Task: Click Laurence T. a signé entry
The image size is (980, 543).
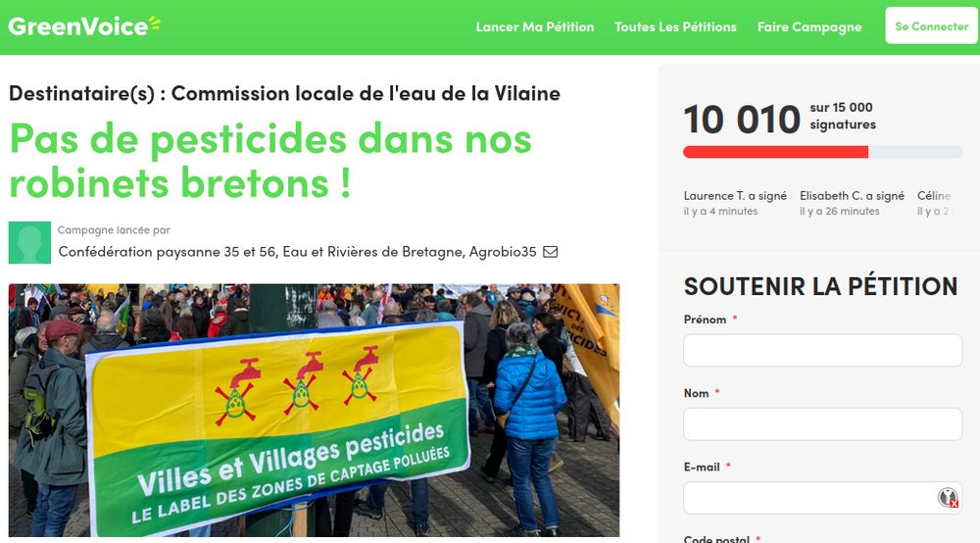Action: click(x=735, y=203)
